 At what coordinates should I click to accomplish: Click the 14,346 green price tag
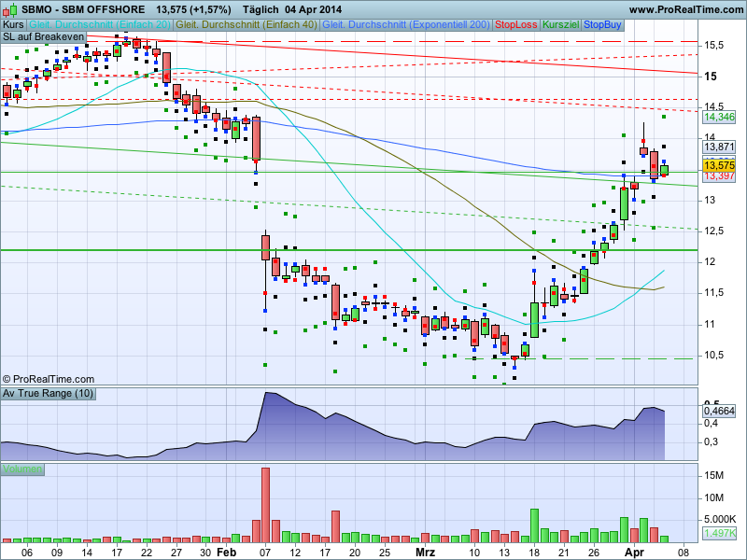pos(719,117)
